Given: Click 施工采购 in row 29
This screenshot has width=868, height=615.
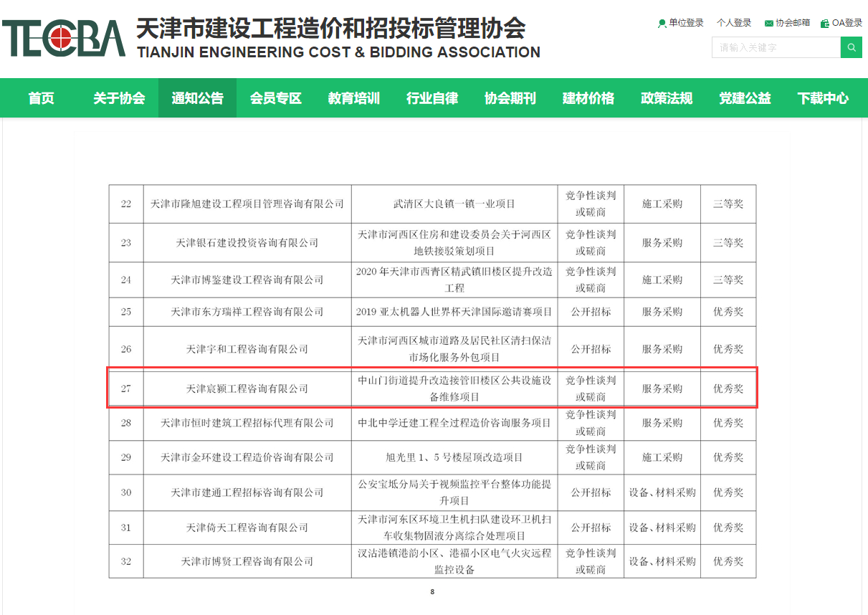Looking at the screenshot, I should (x=662, y=457).
